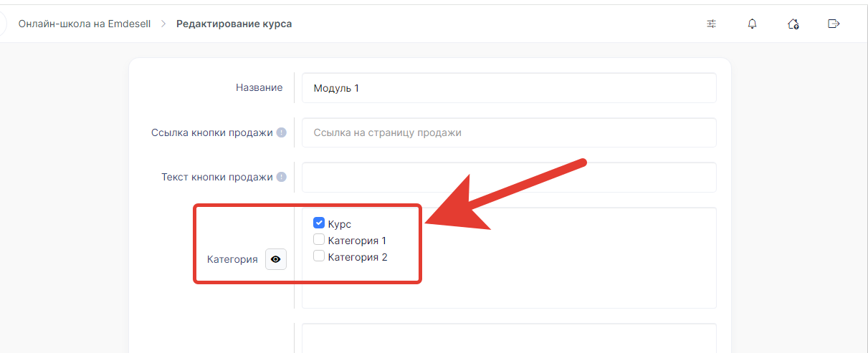Viewport: 868px width, 353px height.
Task: Focus the Ссылка на страницу продажи input
Action: [x=509, y=132]
